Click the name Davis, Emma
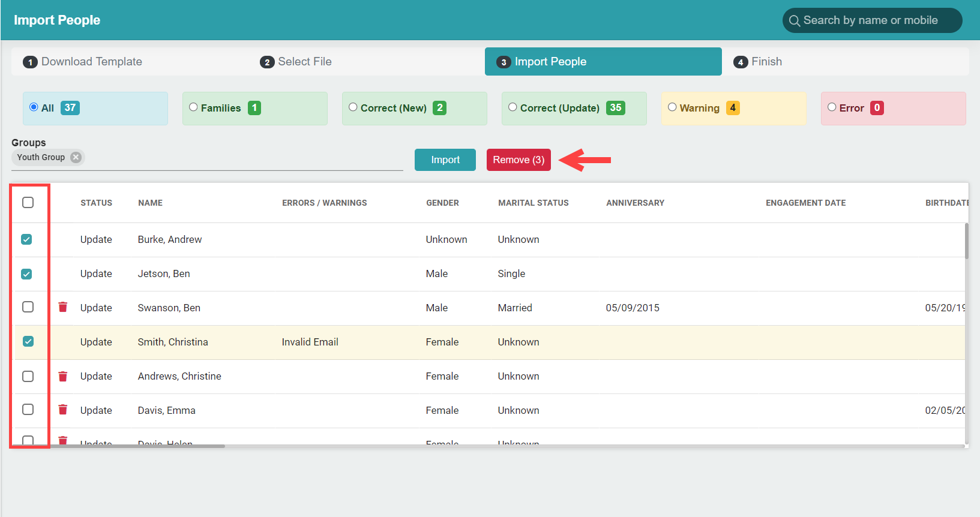 (167, 410)
